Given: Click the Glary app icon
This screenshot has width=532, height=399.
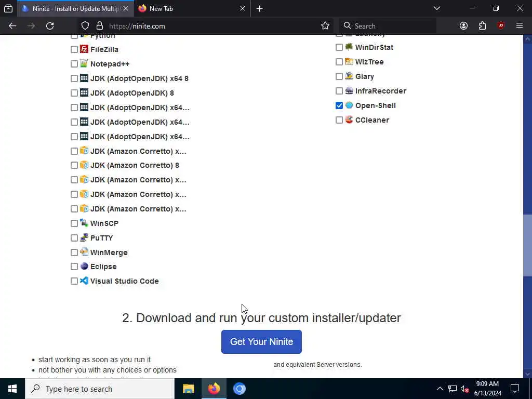Looking at the screenshot, I should (349, 76).
